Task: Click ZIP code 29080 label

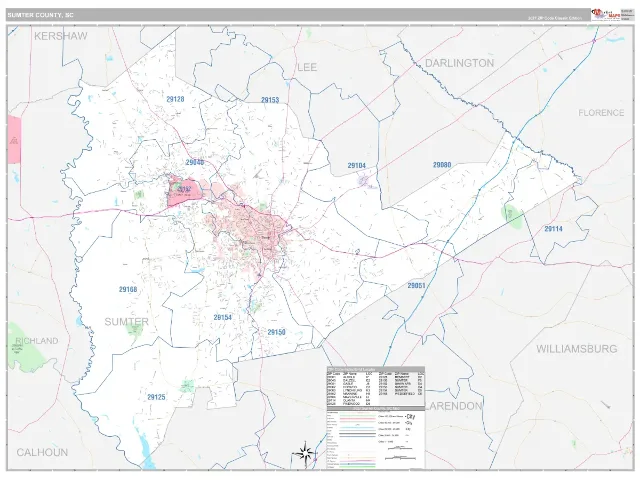Action: click(442, 165)
